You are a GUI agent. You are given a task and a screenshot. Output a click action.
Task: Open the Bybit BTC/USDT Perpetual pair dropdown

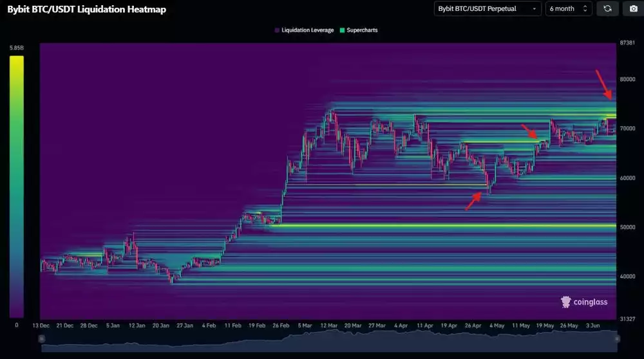click(x=487, y=9)
